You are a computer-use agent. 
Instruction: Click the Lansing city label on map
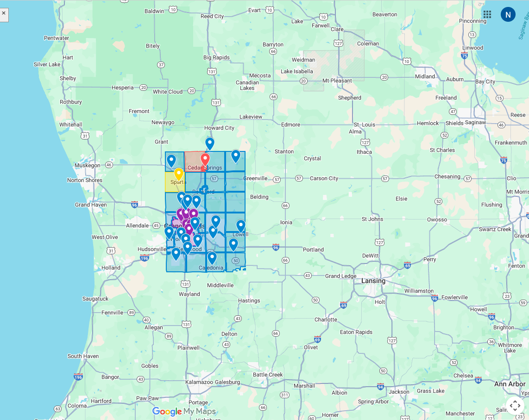tap(373, 281)
